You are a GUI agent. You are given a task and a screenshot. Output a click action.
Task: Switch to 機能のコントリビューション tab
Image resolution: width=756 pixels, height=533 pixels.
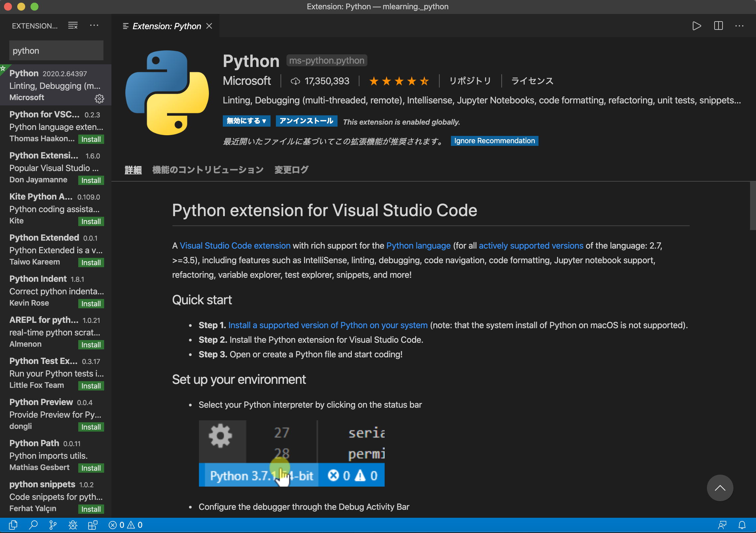(x=208, y=170)
